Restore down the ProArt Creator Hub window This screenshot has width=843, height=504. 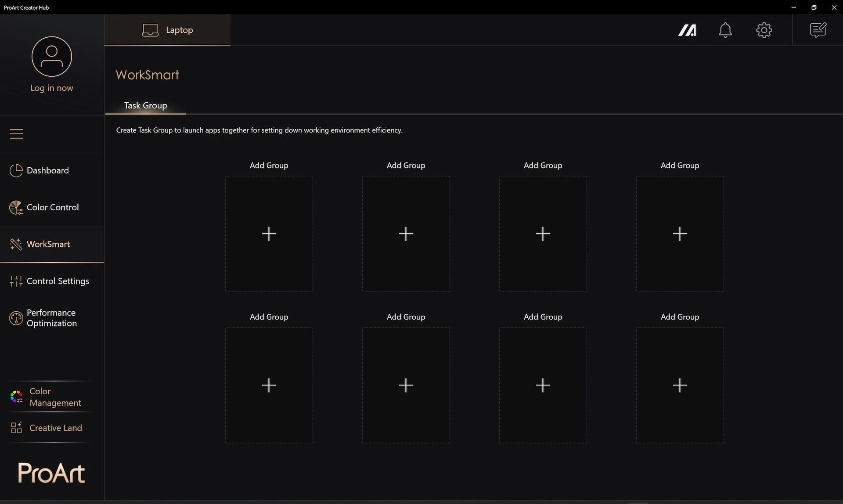tap(814, 7)
